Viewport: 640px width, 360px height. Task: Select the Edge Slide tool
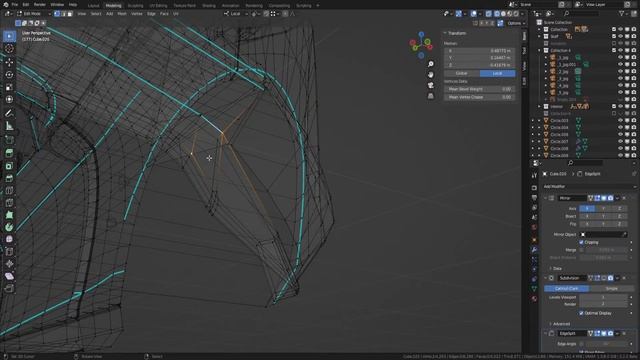[9, 251]
